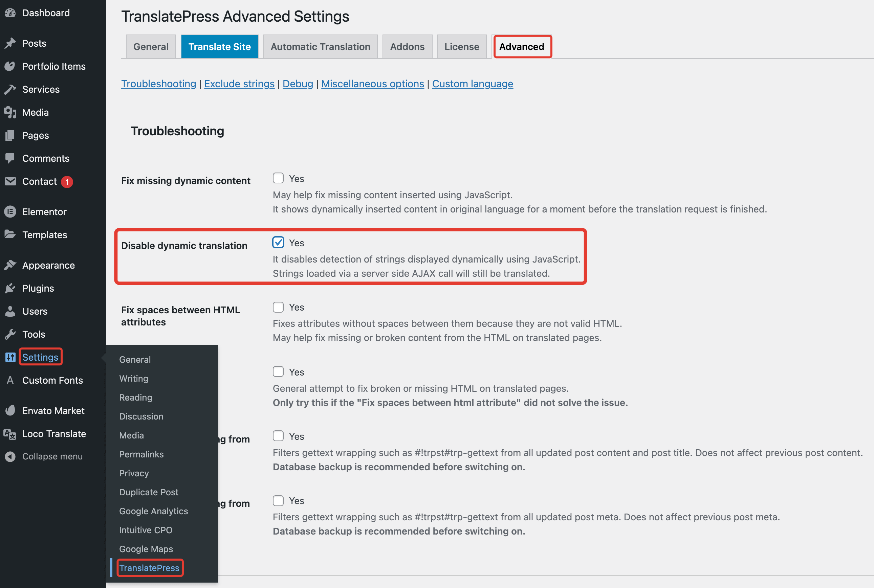The image size is (874, 588).
Task: Click the Tools wrench icon
Action: point(10,334)
